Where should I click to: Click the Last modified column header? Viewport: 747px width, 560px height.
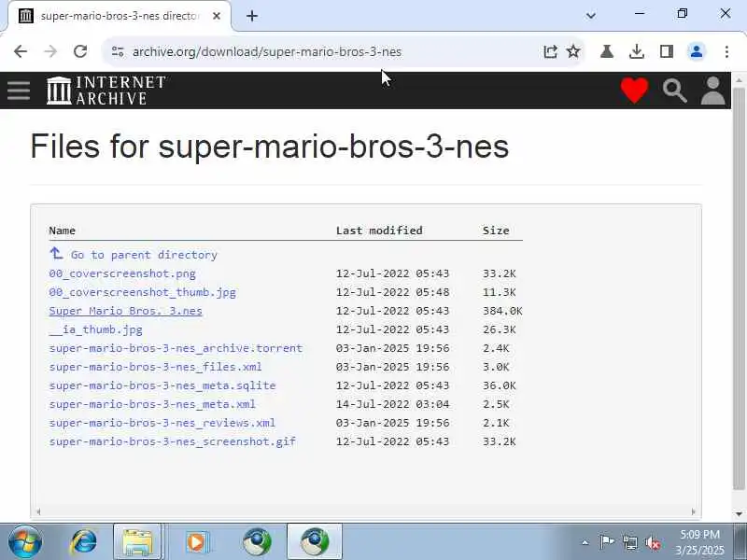(x=379, y=231)
